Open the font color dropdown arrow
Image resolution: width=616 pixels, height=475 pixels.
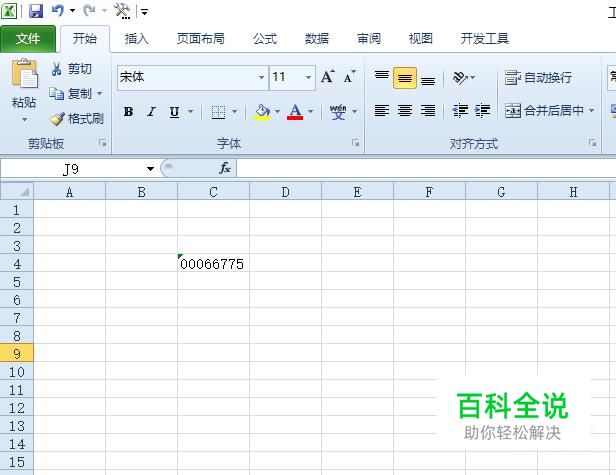click(x=310, y=112)
